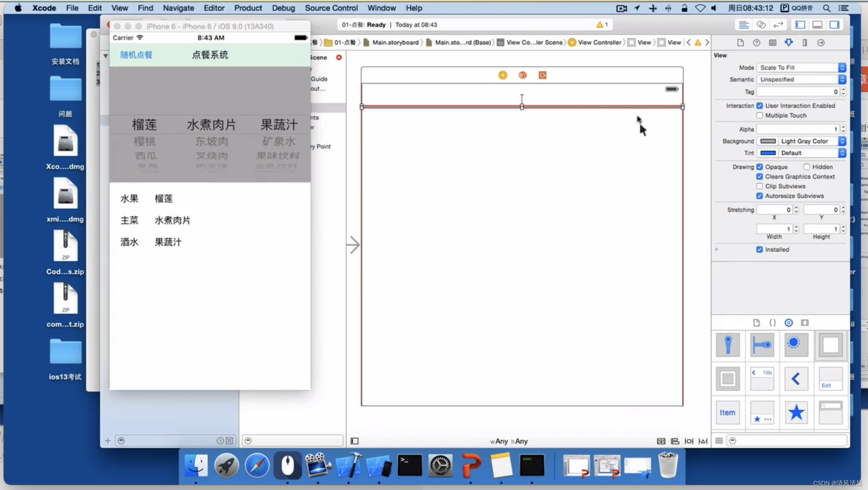Toggle the Opaque checkbox
The image size is (868, 490).
(759, 167)
